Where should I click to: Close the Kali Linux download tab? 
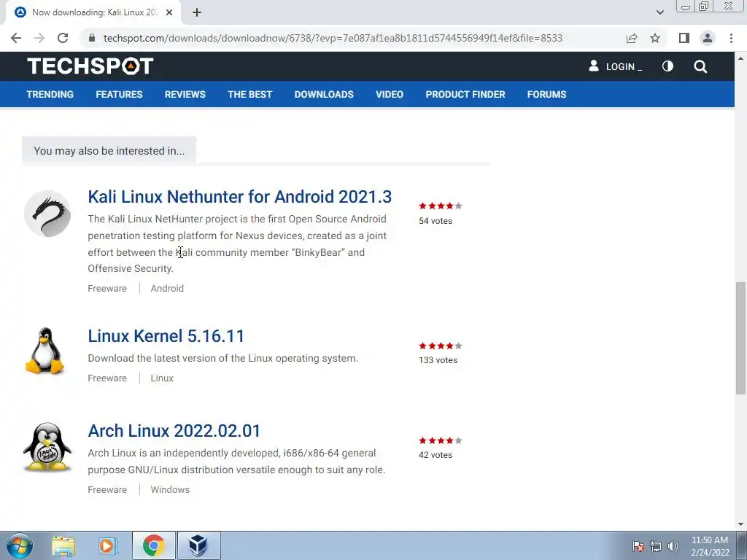169,12
